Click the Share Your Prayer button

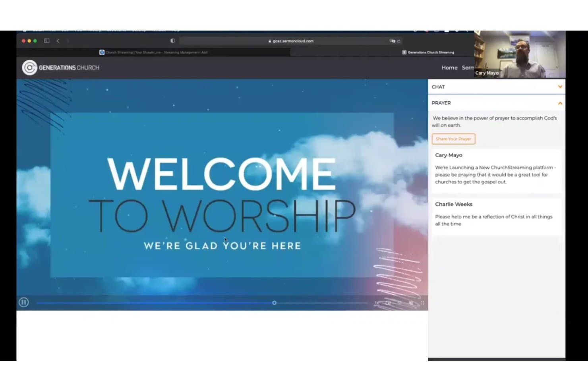point(453,139)
